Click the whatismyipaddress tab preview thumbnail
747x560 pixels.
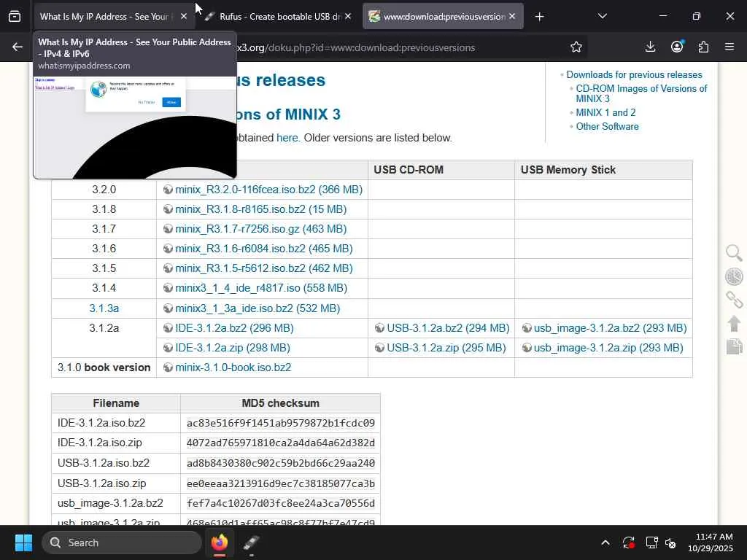coord(135,127)
